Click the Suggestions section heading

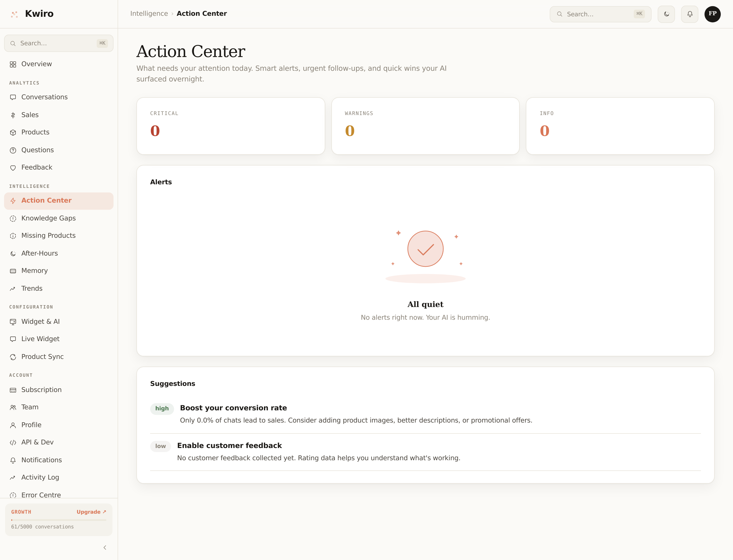tap(173, 384)
